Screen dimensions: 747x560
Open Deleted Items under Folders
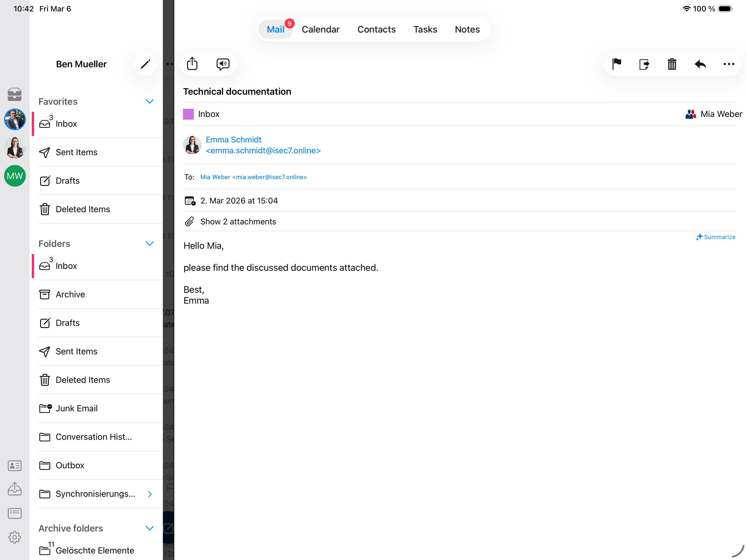coord(100,380)
